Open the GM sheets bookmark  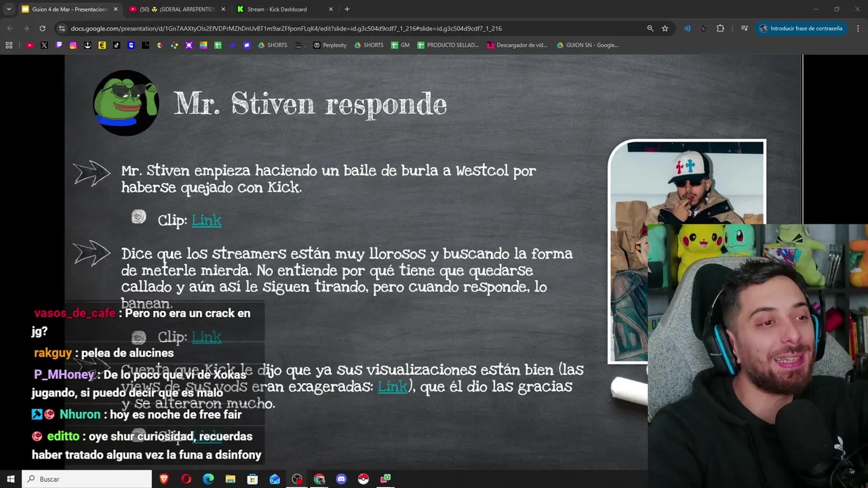pyautogui.click(x=400, y=45)
